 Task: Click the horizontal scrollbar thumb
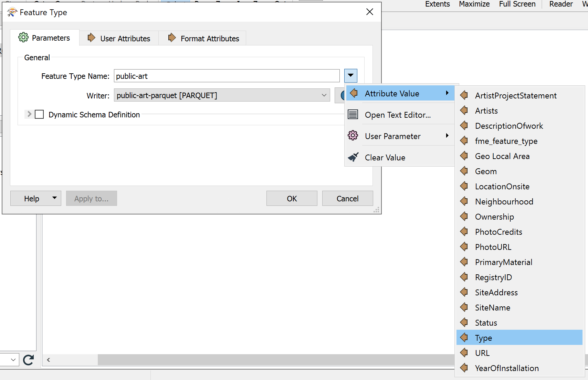(x=276, y=360)
